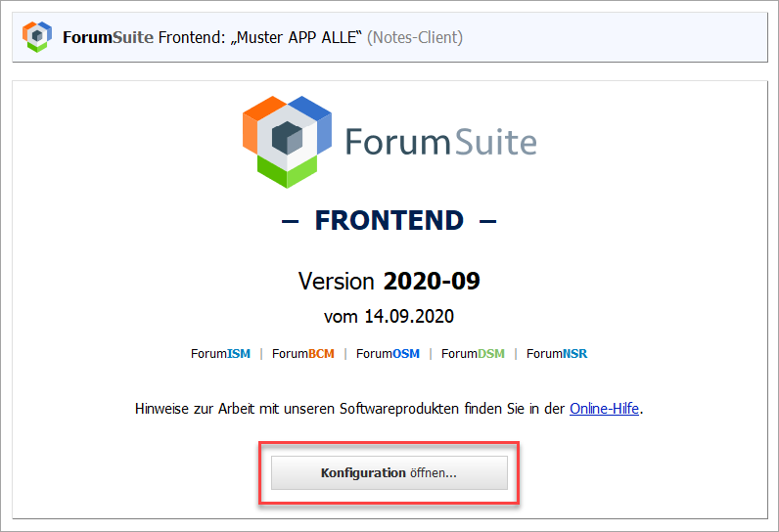Screen dimensions: 779x532
Task: Select the ForumNSR product label
Action: [x=557, y=354]
